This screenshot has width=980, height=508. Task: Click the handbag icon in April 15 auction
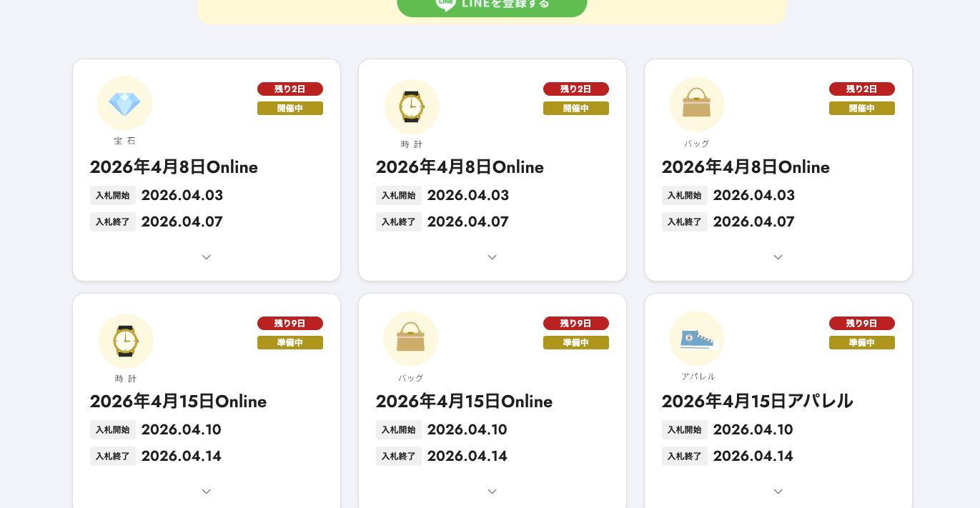pyautogui.click(x=410, y=338)
